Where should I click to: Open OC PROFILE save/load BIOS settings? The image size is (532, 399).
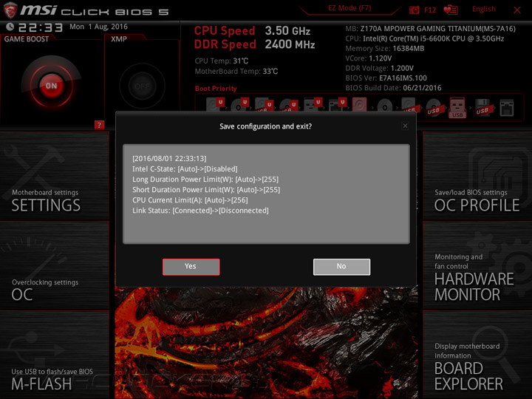pyautogui.click(x=477, y=176)
